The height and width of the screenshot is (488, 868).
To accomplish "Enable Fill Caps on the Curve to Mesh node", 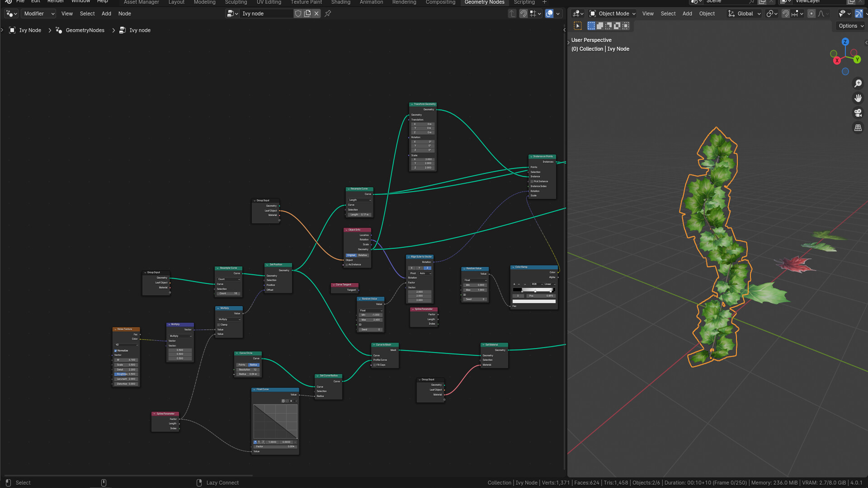I will (x=374, y=365).
